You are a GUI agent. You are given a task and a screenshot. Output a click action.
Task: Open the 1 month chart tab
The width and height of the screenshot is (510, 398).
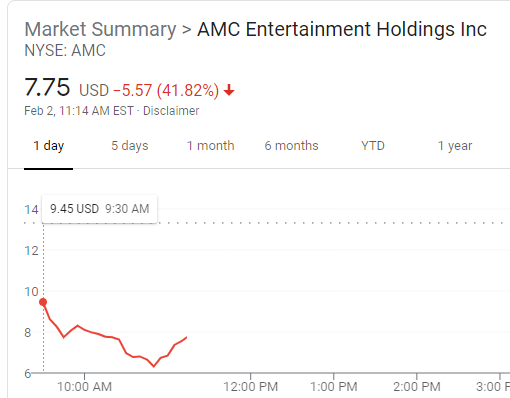click(210, 146)
